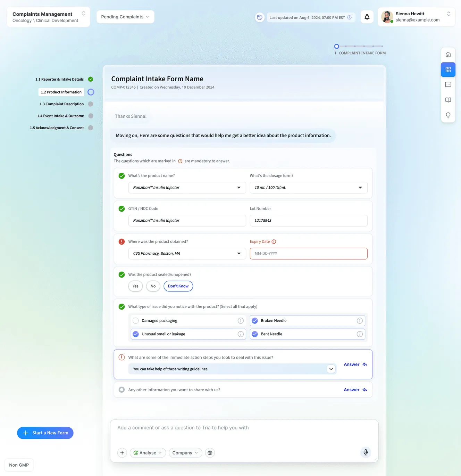The width and height of the screenshot is (461, 476).
Task: Show info for Broken Needle option
Action: point(360,321)
